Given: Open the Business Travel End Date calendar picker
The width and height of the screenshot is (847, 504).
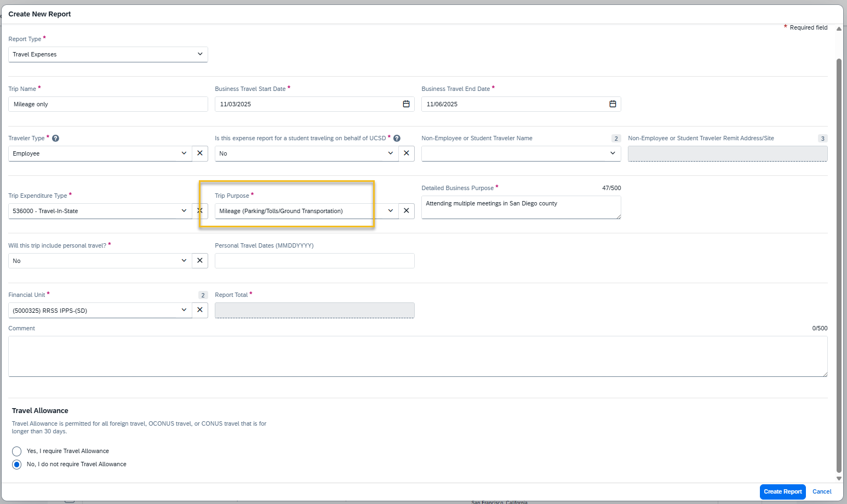Looking at the screenshot, I should click(613, 104).
